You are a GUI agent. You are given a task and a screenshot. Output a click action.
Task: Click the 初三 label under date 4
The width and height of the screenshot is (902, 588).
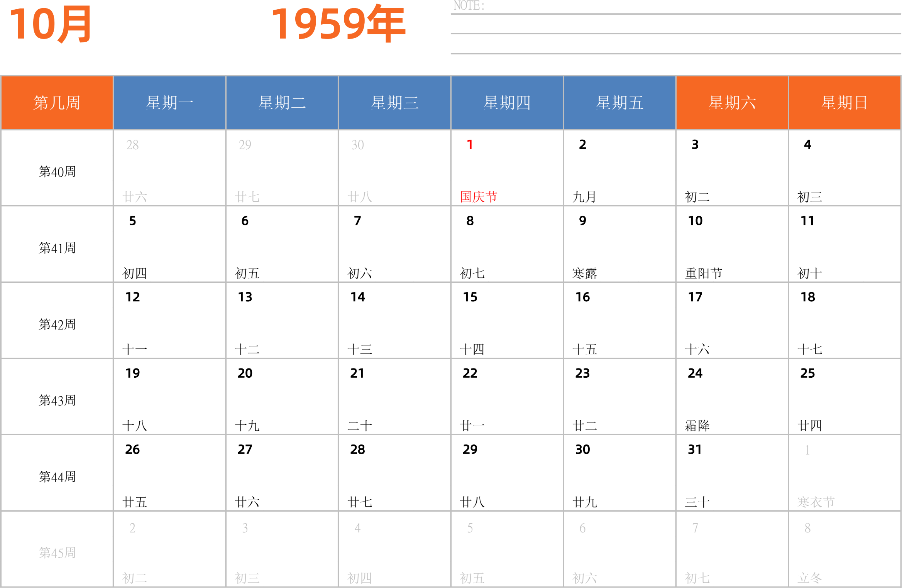pos(810,197)
